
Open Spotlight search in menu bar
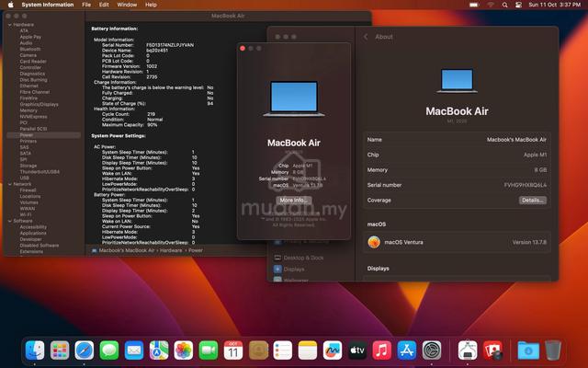coord(504,5)
